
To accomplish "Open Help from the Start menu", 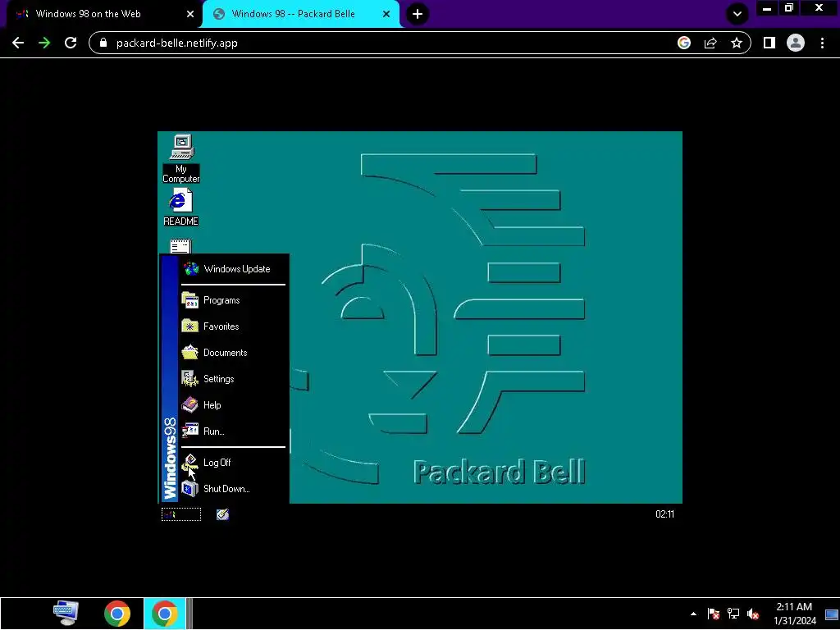I will (234, 405).
